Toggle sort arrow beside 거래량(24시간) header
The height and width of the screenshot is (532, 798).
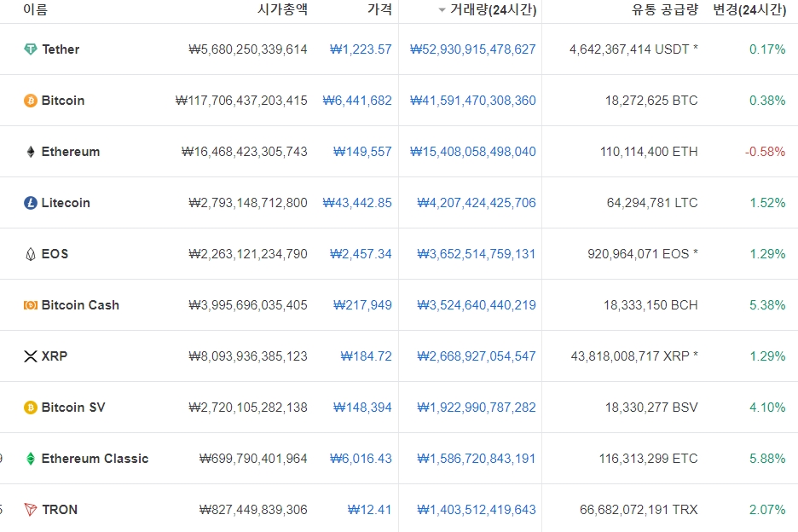[442, 10]
